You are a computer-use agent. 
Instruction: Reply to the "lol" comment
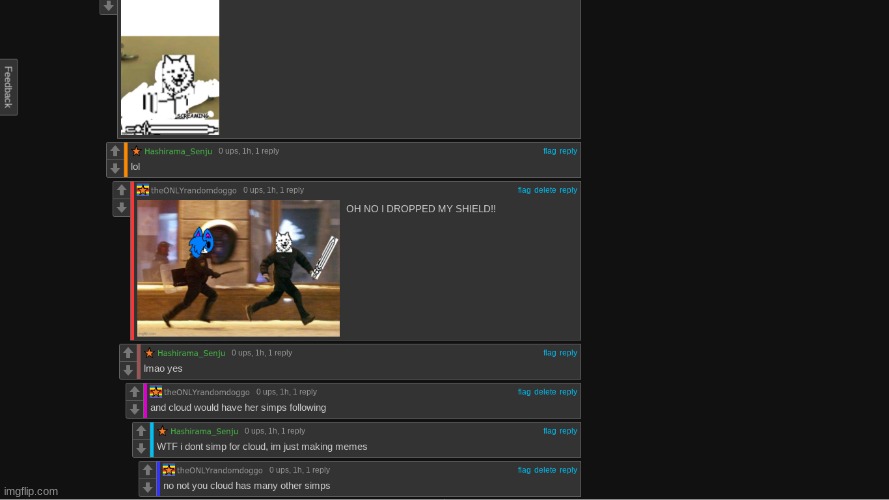click(x=568, y=151)
